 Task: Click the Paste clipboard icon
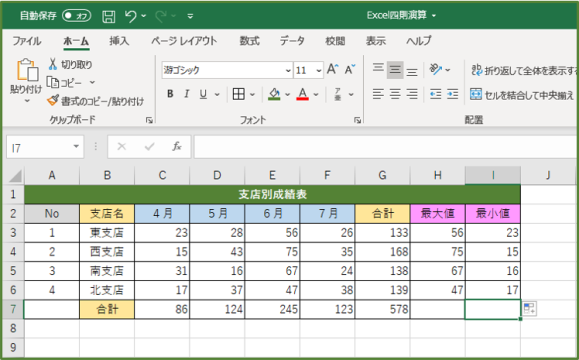coord(27,69)
